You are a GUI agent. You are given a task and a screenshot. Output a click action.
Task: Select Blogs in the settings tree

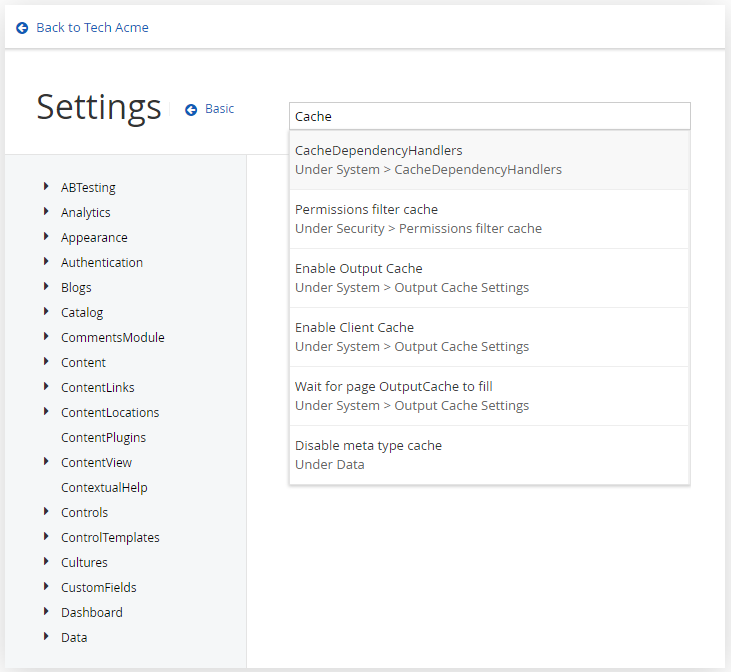point(76,288)
